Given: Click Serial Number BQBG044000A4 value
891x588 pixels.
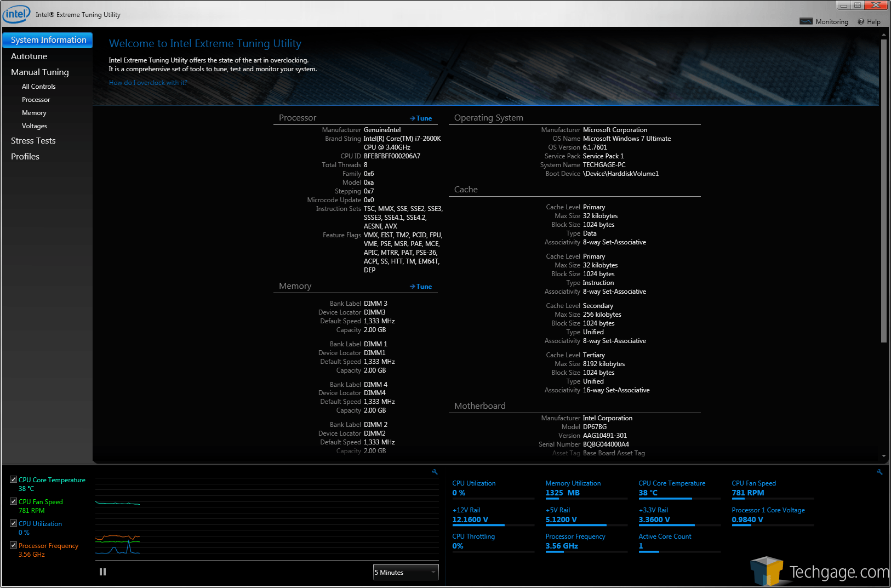Looking at the screenshot, I should [x=606, y=444].
